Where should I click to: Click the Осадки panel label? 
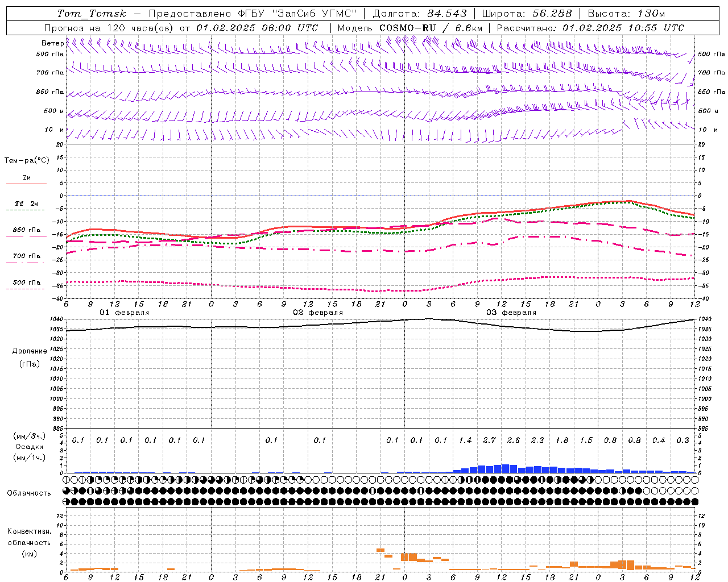pyautogui.click(x=30, y=447)
